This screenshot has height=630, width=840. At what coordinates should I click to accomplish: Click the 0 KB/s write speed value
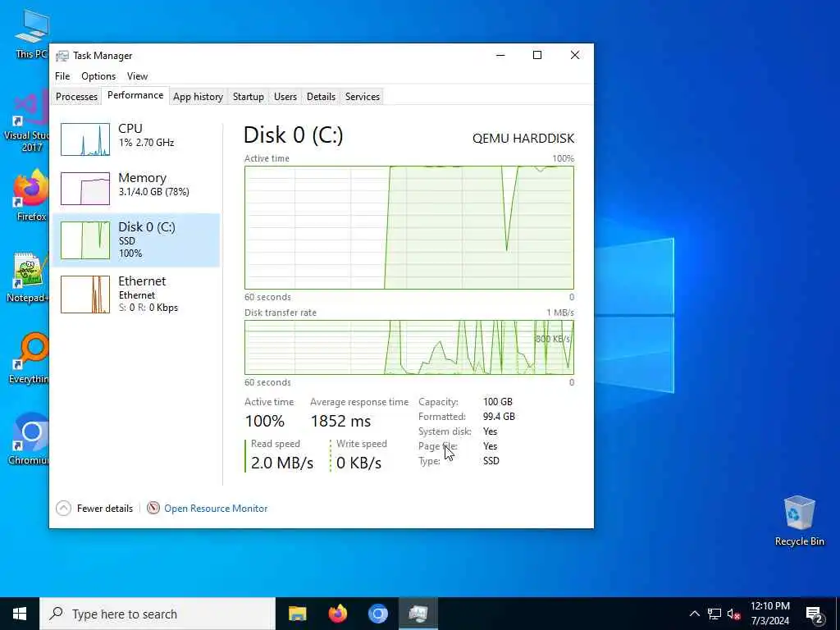tap(359, 463)
